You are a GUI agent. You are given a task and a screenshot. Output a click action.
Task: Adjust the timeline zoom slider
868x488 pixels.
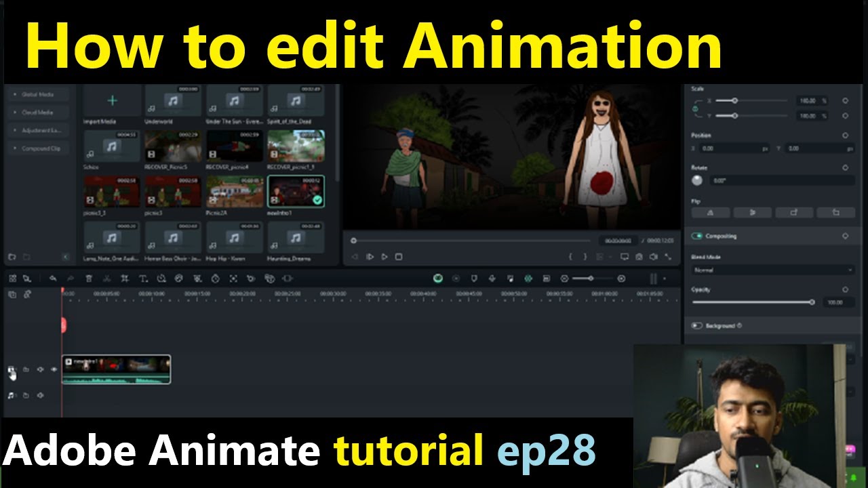click(592, 279)
